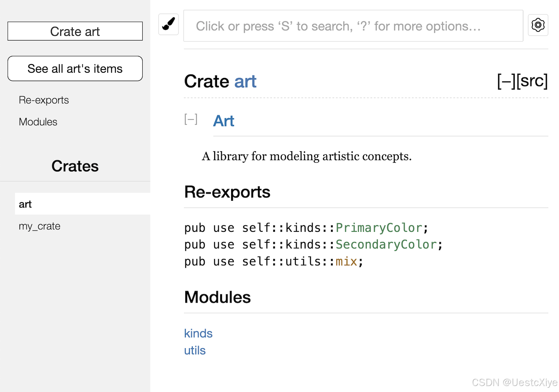Screen dimensions: 559x392
Task: Collapse all docs with the top [–] toggle
Action: click(x=506, y=81)
